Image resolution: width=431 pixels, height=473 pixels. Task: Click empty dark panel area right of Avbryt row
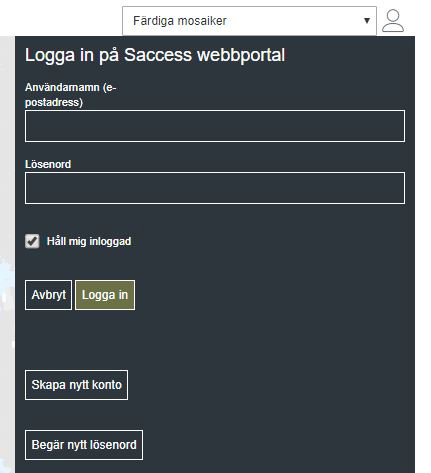click(x=270, y=295)
